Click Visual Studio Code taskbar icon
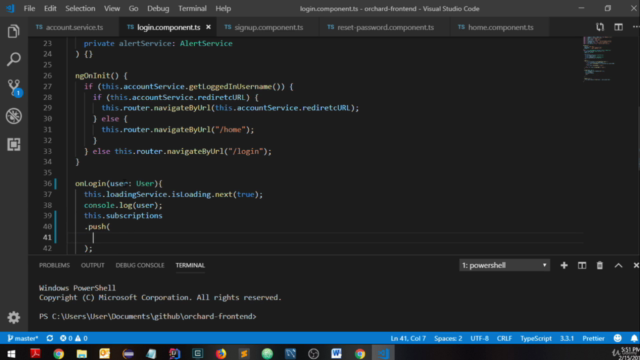This screenshot has height=360, width=640. coord(383,353)
